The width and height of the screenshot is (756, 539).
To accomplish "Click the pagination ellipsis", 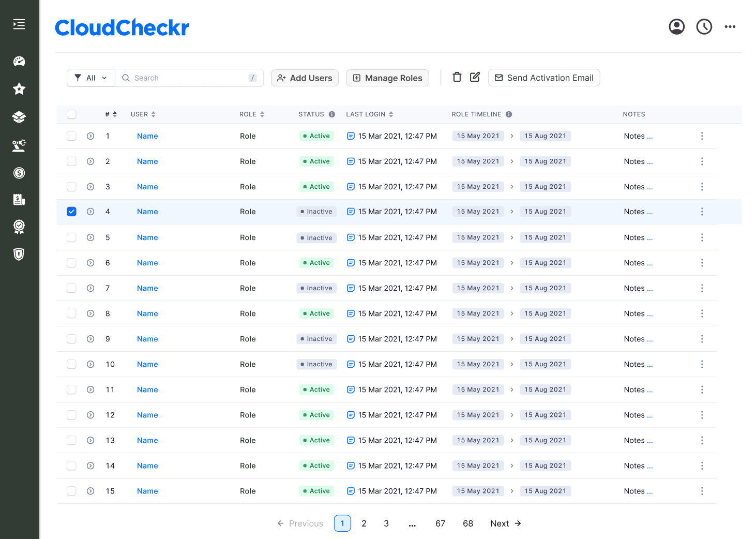I will (412, 524).
